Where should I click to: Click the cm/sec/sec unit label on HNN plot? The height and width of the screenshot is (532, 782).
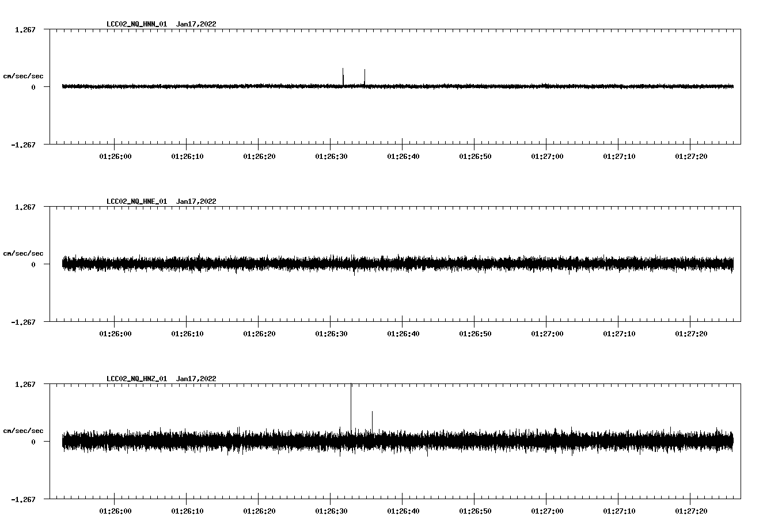[x=23, y=76]
